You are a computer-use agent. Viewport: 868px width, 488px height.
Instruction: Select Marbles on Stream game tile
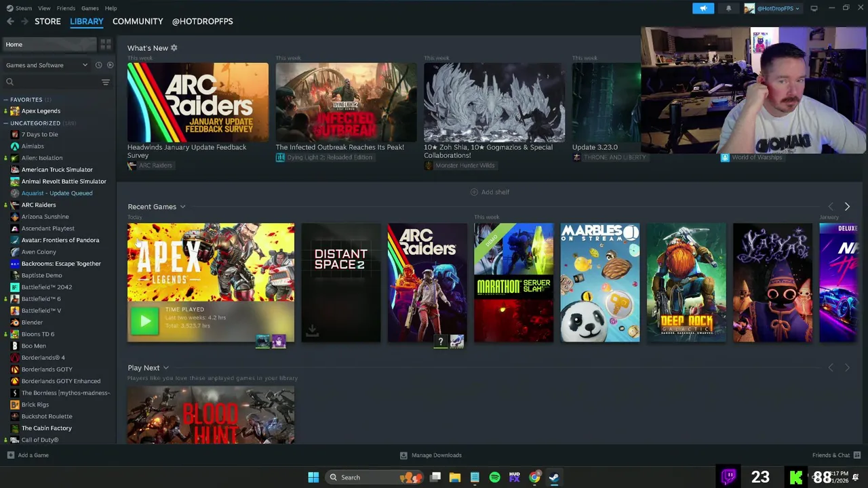coord(600,283)
